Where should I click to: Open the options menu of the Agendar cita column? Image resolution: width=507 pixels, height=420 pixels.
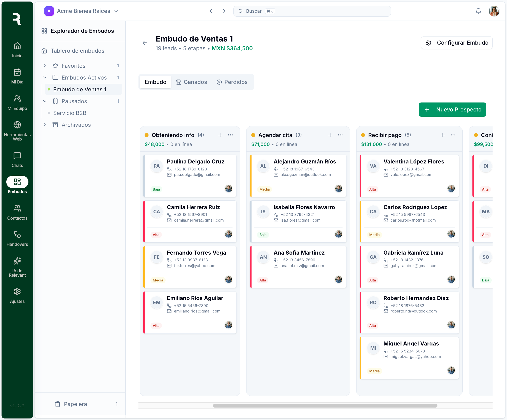[x=340, y=135]
